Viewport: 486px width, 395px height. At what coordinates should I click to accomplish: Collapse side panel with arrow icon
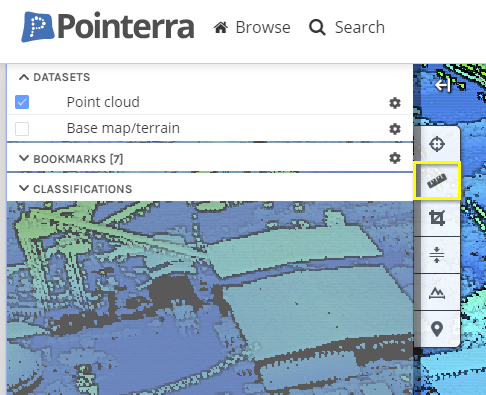pos(443,85)
